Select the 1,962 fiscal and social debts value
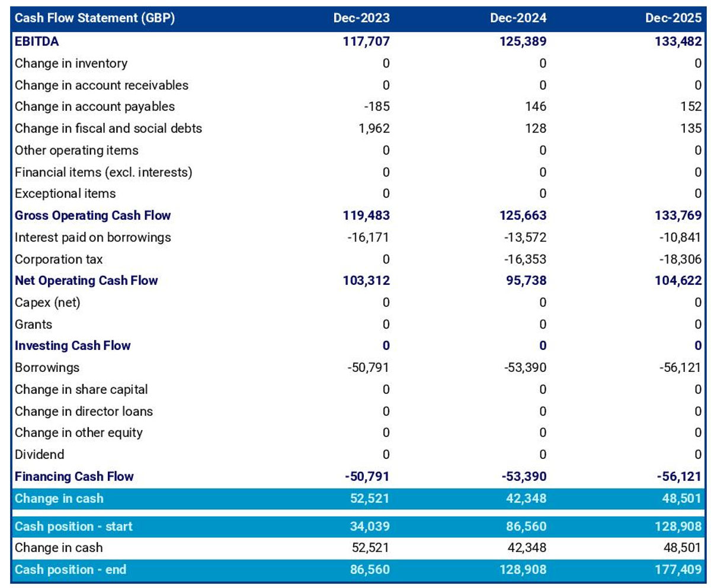Screen dimensions: 711x588 372,128
